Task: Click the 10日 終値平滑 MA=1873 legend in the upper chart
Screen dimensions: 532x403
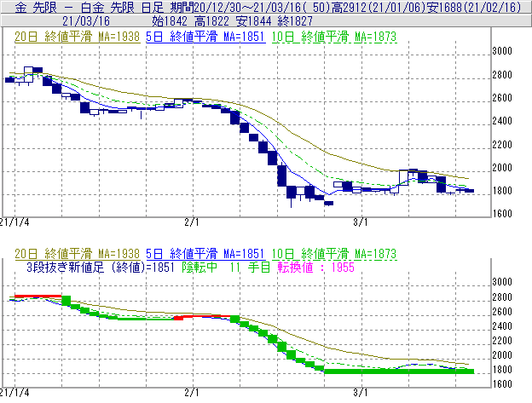Action: click(x=334, y=37)
